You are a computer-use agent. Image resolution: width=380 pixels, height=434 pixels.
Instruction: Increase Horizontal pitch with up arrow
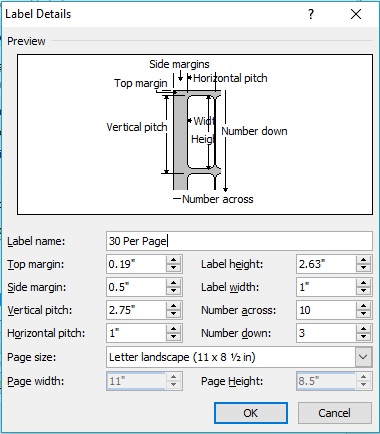(x=174, y=329)
